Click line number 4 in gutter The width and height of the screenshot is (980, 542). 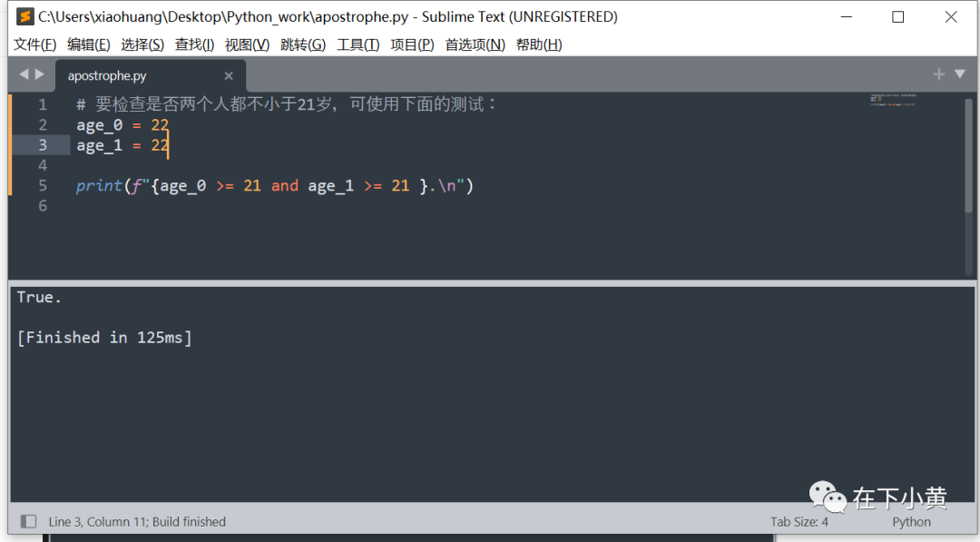click(x=43, y=165)
